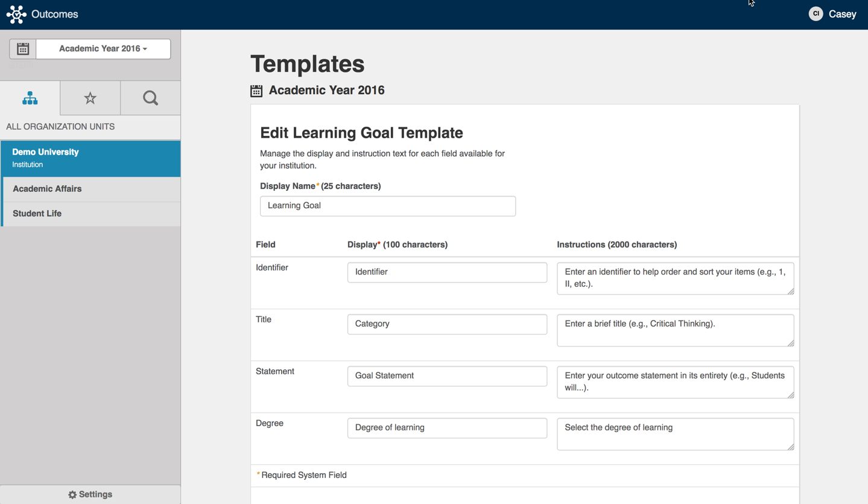The height and width of the screenshot is (504, 868).
Task: Click the Identifier display input
Action: pyautogui.click(x=447, y=272)
